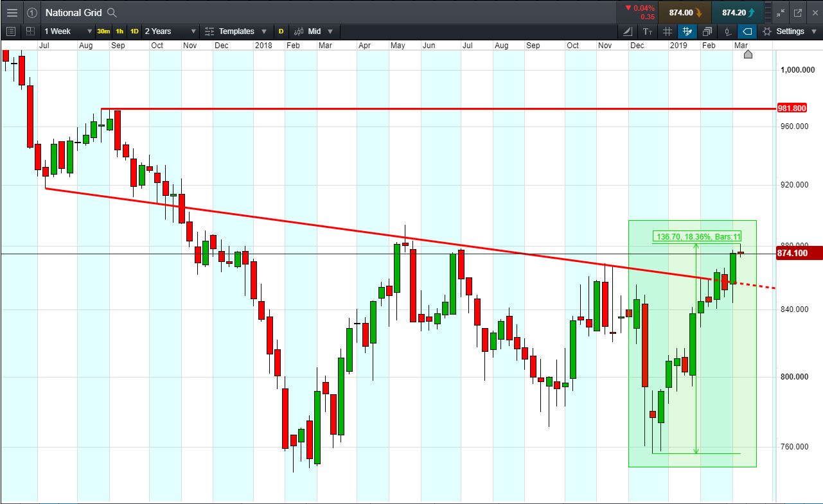Search for an instrument via magnifier icon
The height and width of the screenshot is (504, 823).
click(112, 12)
